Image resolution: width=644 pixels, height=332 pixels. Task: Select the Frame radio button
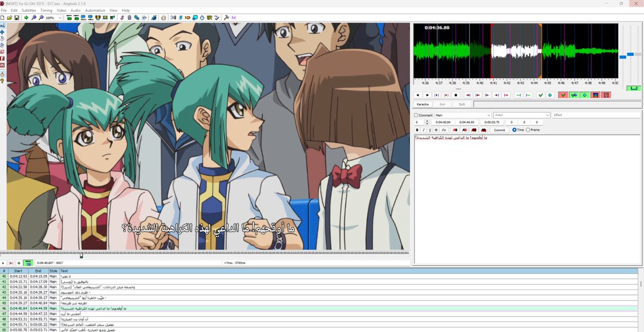tap(528, 130)
